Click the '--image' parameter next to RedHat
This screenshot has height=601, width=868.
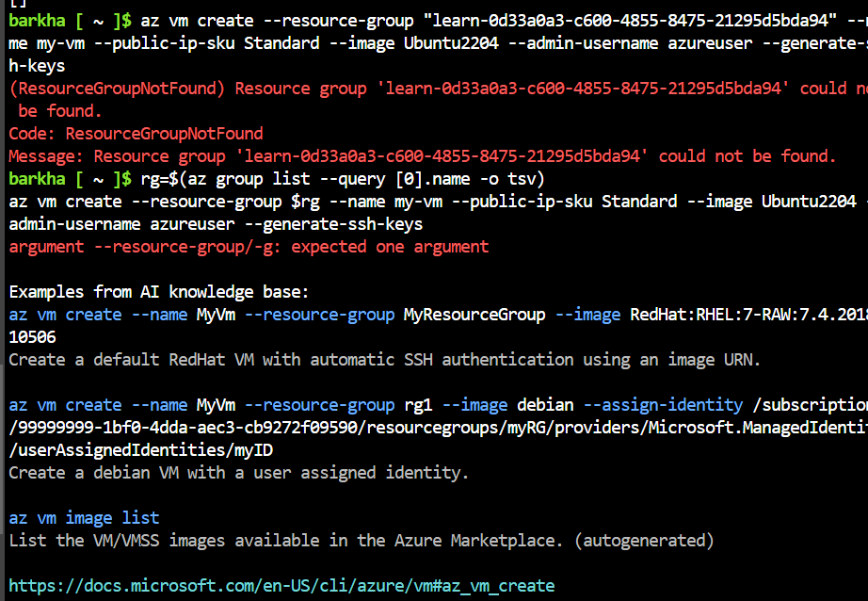pyautogui.click(x=587, y=314)
